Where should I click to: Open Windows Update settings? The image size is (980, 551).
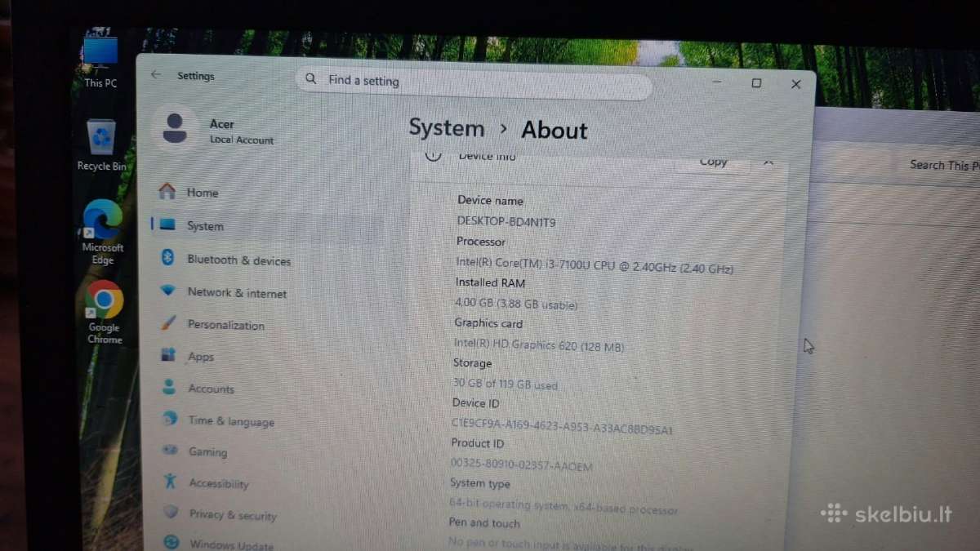pyautogui.click(x=232, y=544)
